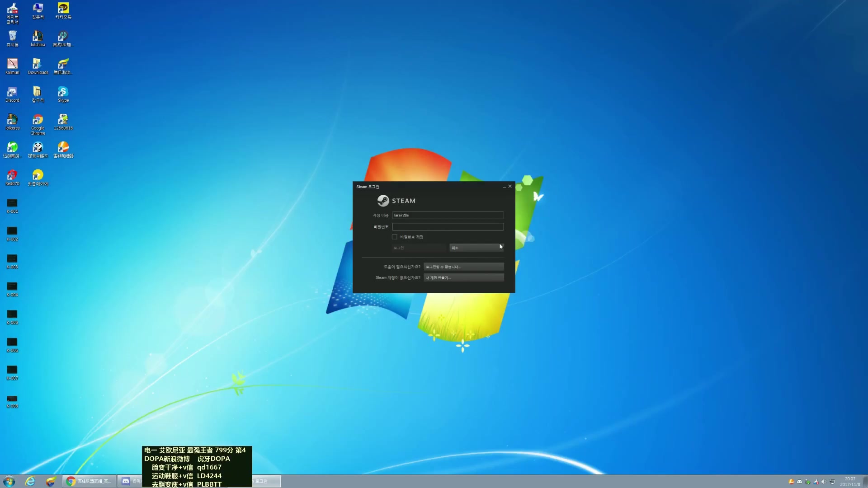Image resolution: width=868 pixels, height=488 pixels.
Task: Focus the 계정 이름 account name field
Action: click(x=448, y=216)
